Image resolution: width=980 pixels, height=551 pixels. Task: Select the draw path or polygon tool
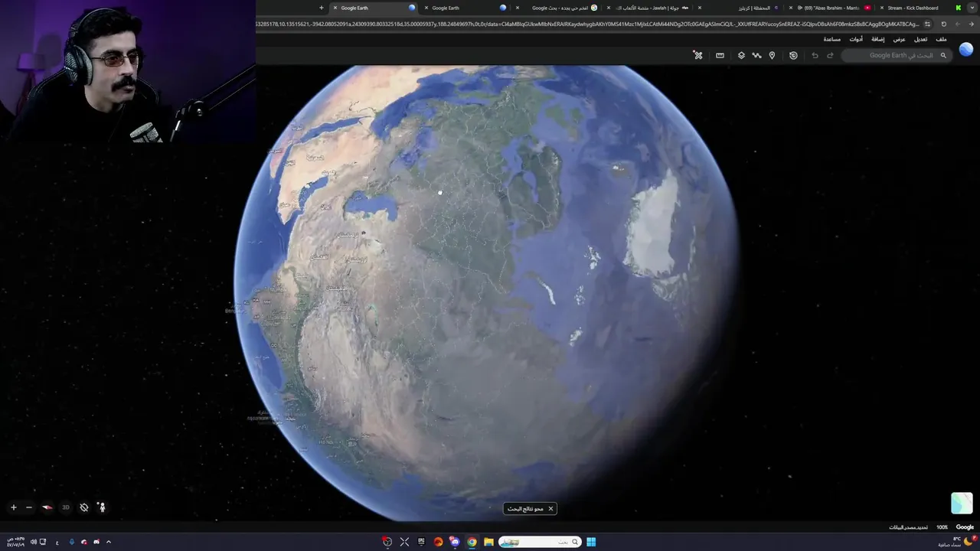[756, 55]
